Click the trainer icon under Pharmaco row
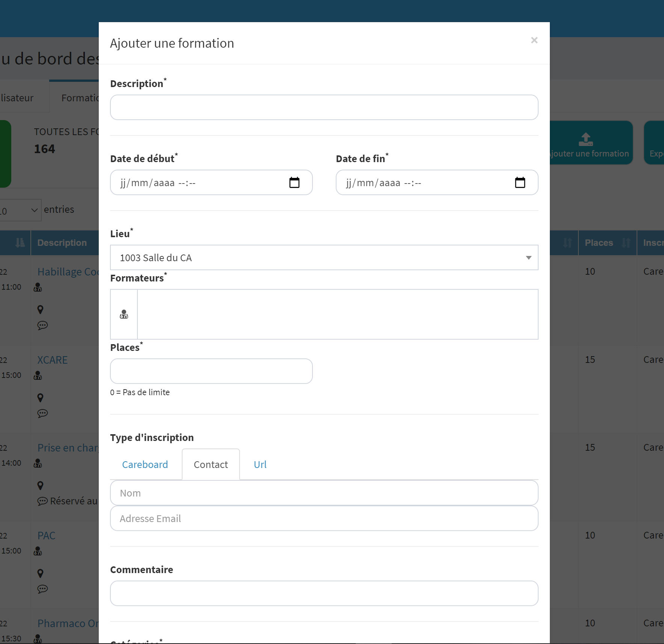The image size is (664, 644). coord(38,639)
